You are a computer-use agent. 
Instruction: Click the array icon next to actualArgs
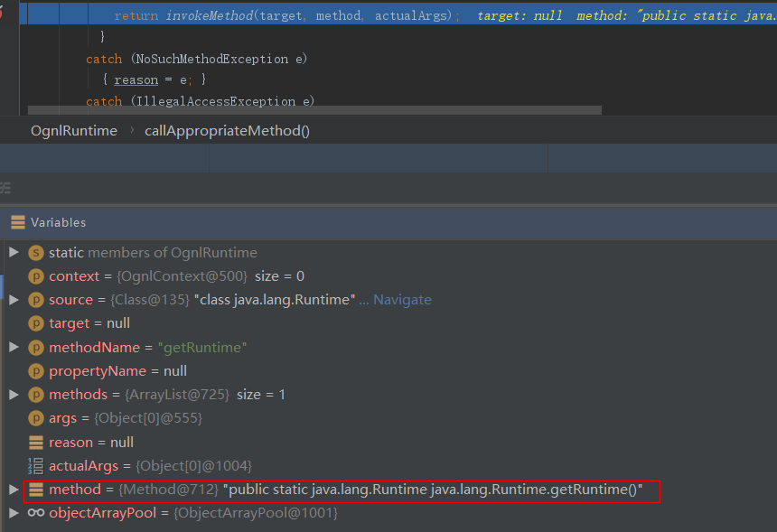click(36, 466)
